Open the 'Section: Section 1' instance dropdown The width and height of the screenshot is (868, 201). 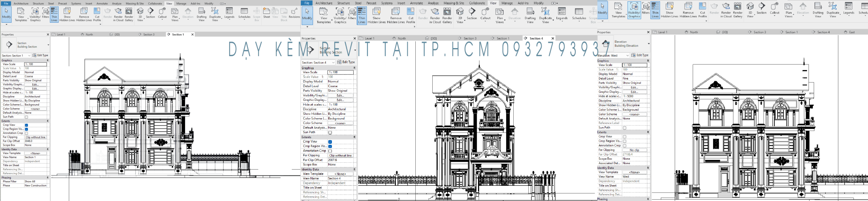29,55
